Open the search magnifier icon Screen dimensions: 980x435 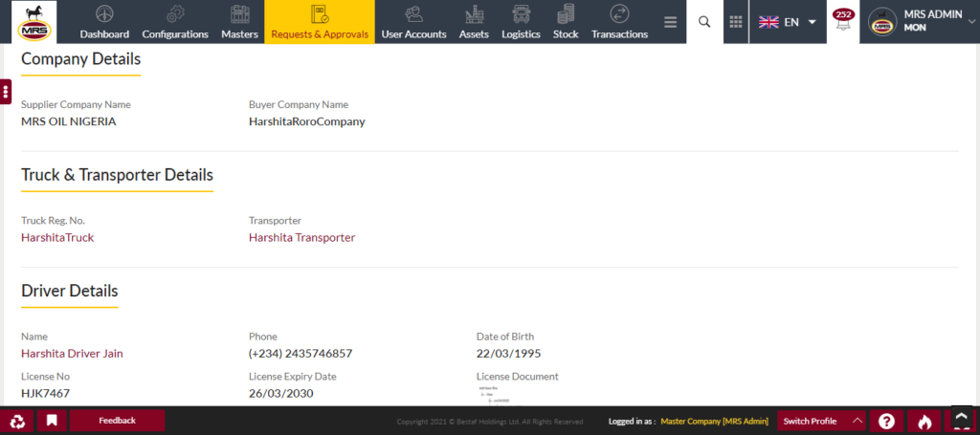(704, 22)
